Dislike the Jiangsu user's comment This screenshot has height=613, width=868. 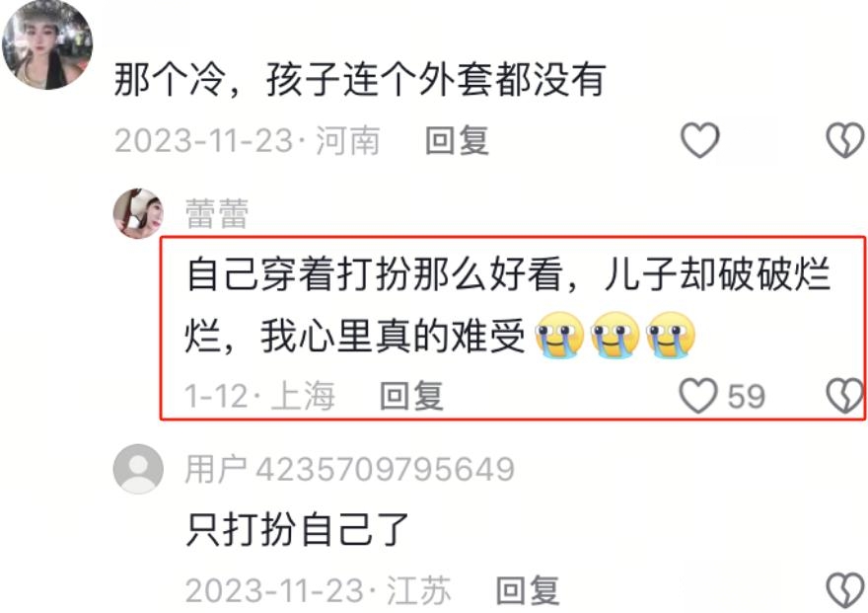point(845,590)
